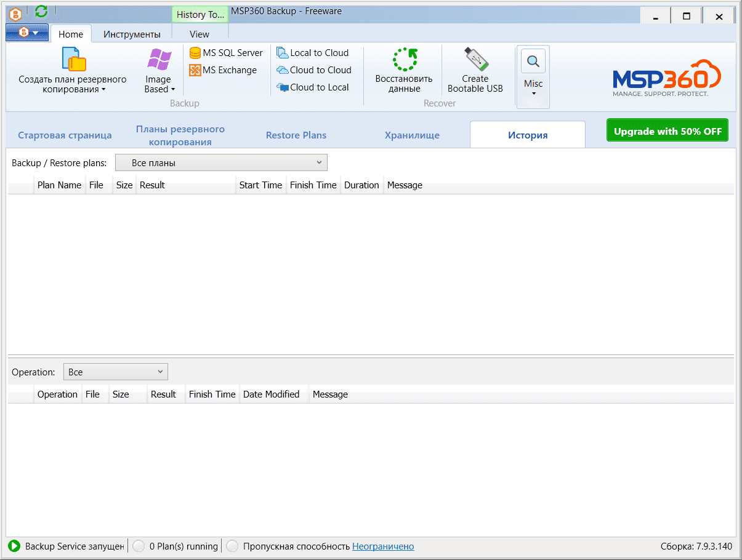This screenshot has height=560, width=742.
Task: Switch to the Home ribbon tab
Action: pos(71,34)
